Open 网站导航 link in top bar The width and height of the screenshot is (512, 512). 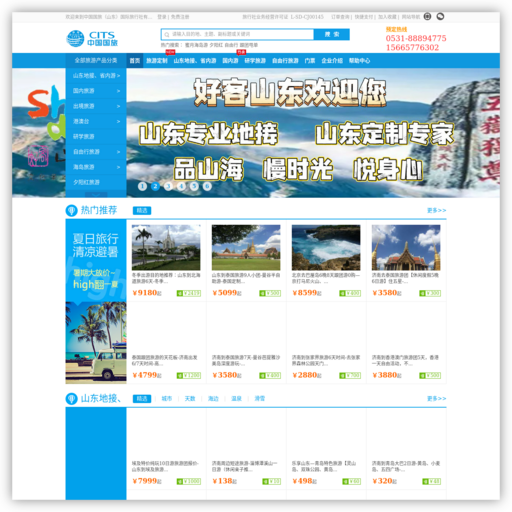pyautogui.click(x=411, y=17)
